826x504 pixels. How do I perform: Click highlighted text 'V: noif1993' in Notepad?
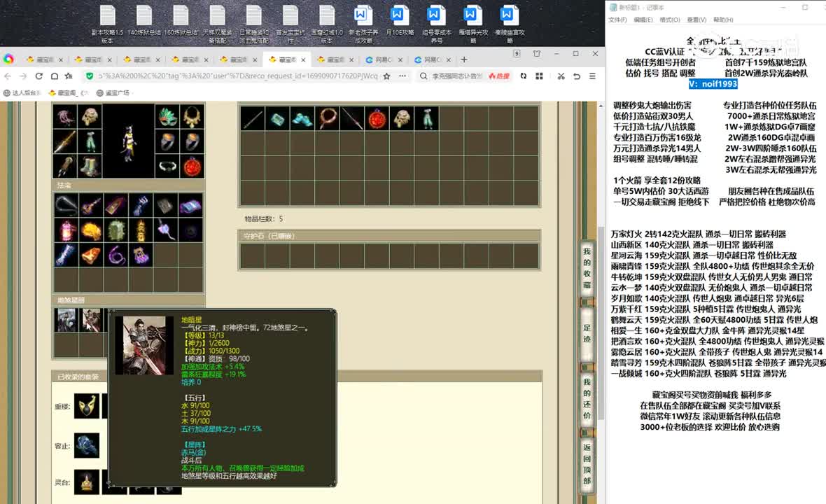(x=713, y=84)
